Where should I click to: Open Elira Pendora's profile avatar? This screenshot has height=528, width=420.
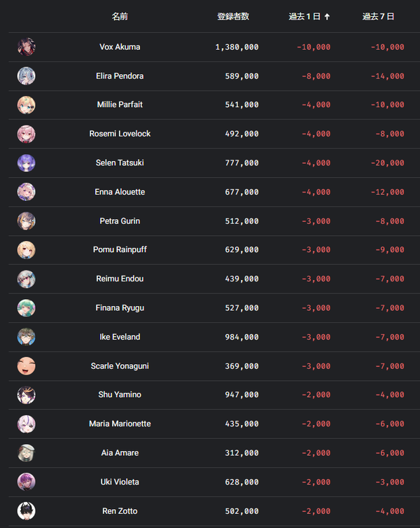tap(27, 76)
